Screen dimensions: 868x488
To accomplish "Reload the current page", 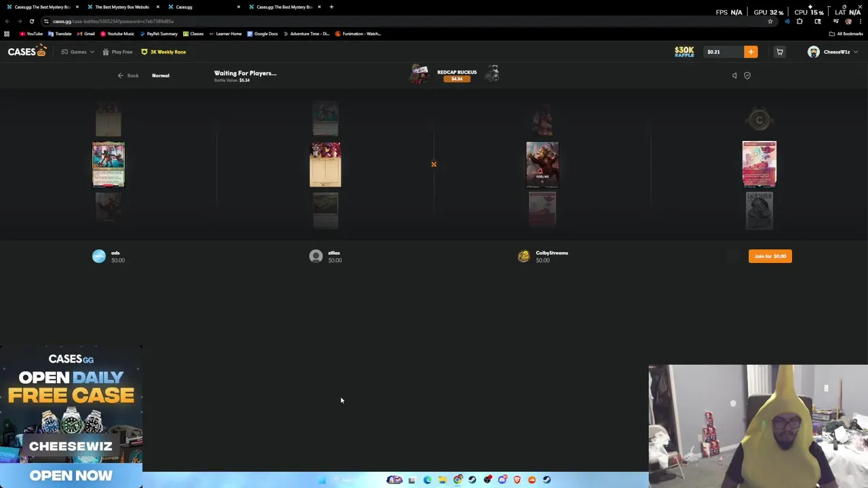I will (x=31, y=22).
